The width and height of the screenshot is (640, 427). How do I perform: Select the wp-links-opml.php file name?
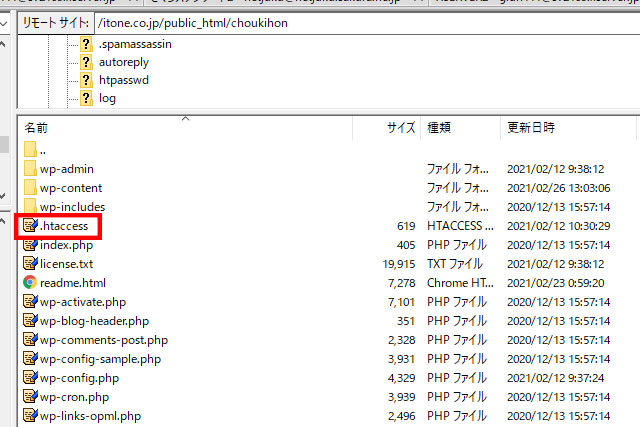click(x=91, y=416)
